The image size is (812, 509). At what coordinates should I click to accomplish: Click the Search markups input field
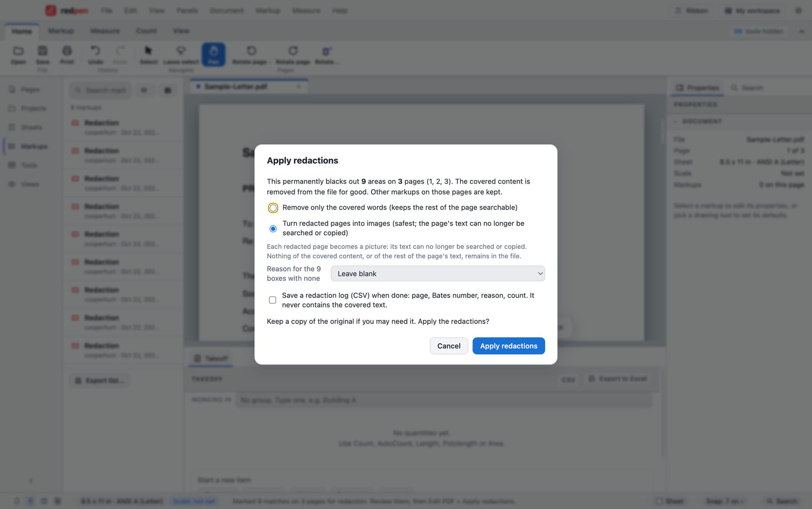(101, 90)
